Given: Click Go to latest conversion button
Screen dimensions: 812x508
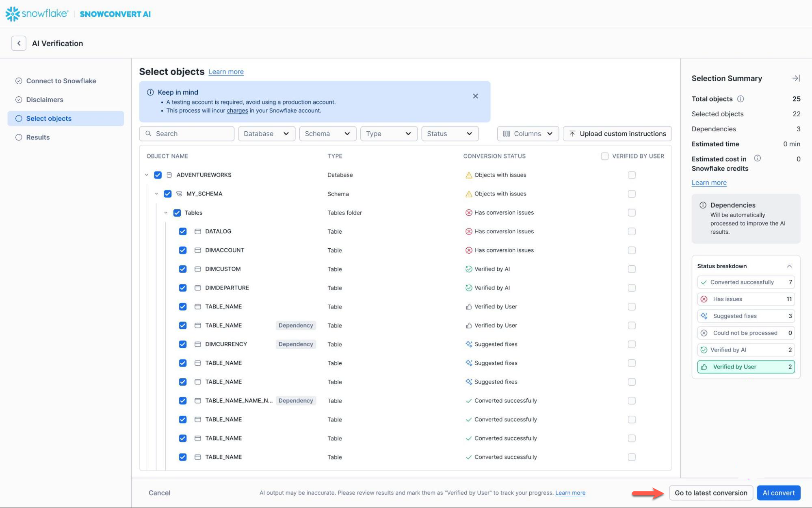Looking at the screenshot, I should 711,493.
